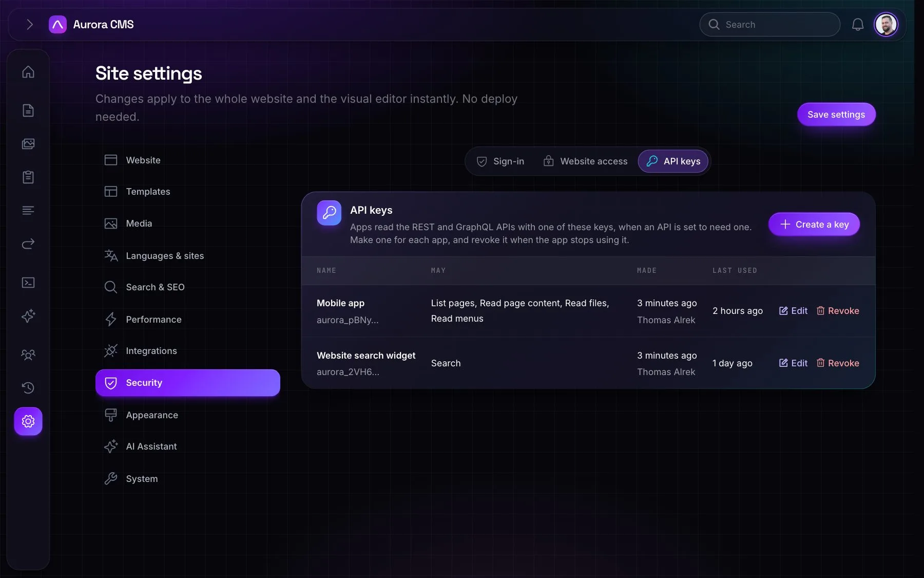The image size is (924, 578).
Task: Expand the sidebar with the chevron arrow
Action: pyautogui.click(x=30, y=25)
